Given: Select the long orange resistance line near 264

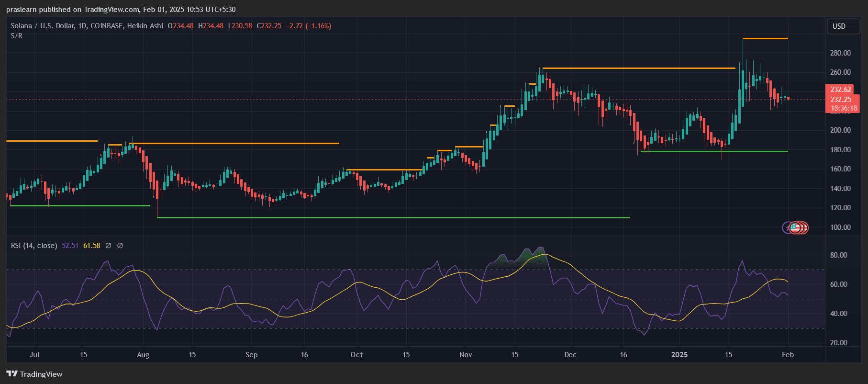Looking at the screenshot, I should 639,68.
